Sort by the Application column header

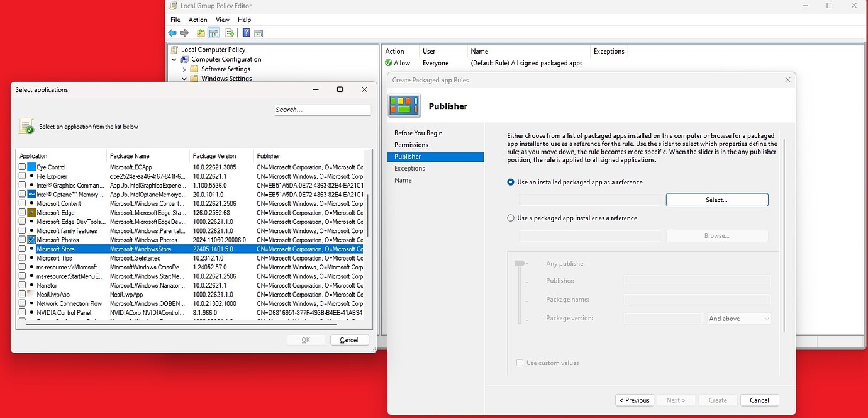coord(61,156)
